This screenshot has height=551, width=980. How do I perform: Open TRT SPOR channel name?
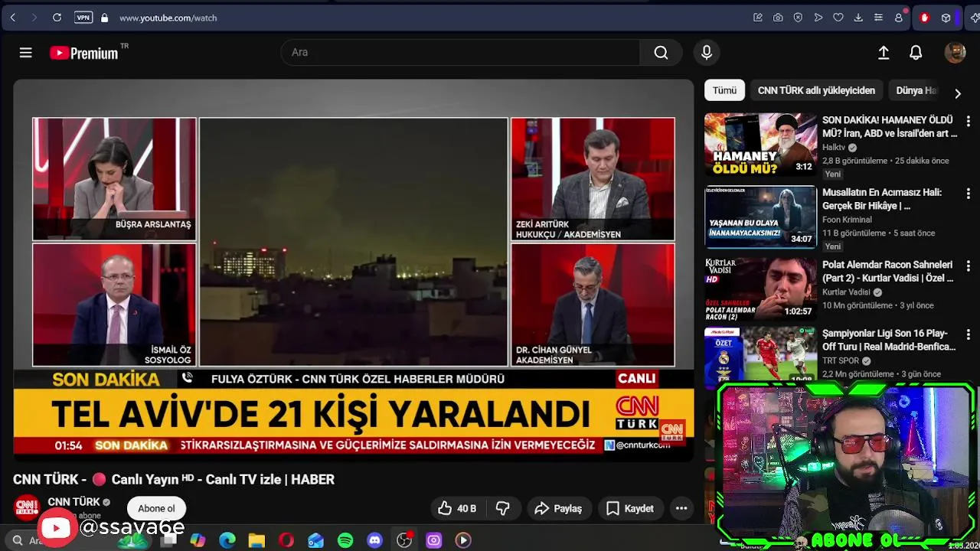[841, 360]
